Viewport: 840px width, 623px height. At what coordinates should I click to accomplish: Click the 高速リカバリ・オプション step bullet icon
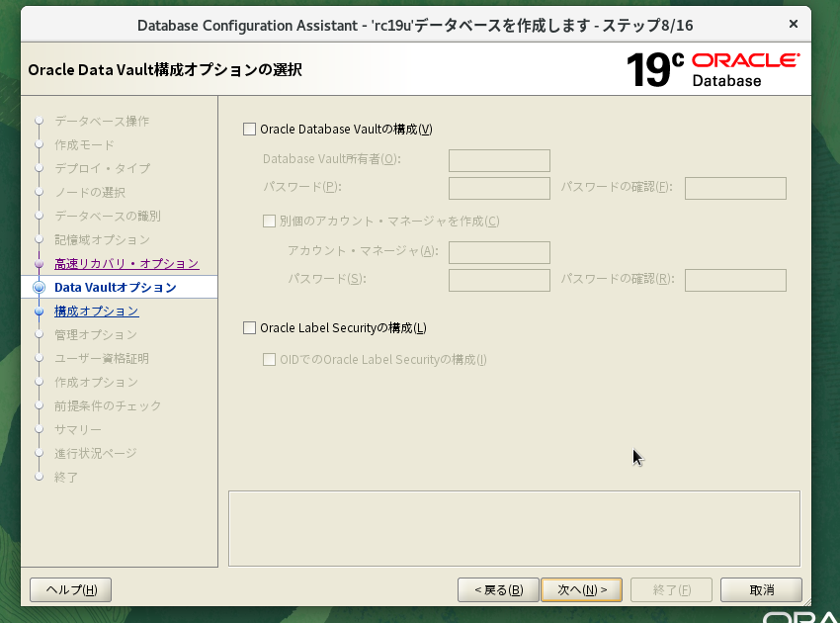[x=39, y=264]
